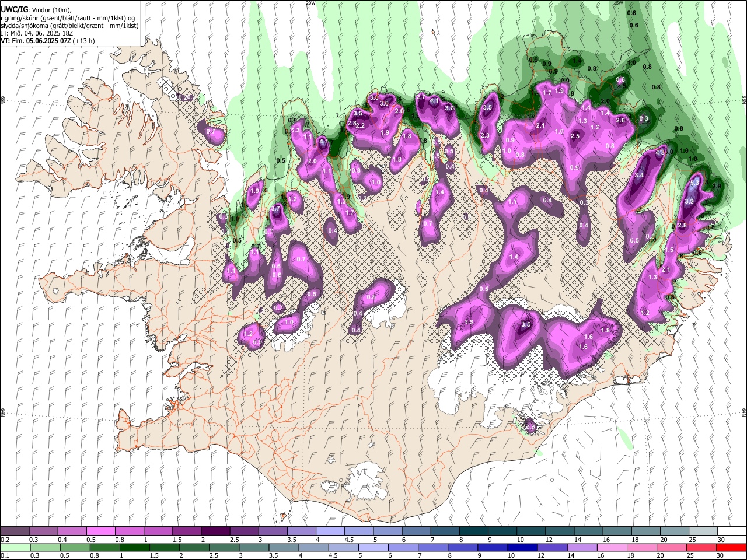Click the white 30+ snow legend swatch
Screen dimensions: 747x560
tap(731, 531)
